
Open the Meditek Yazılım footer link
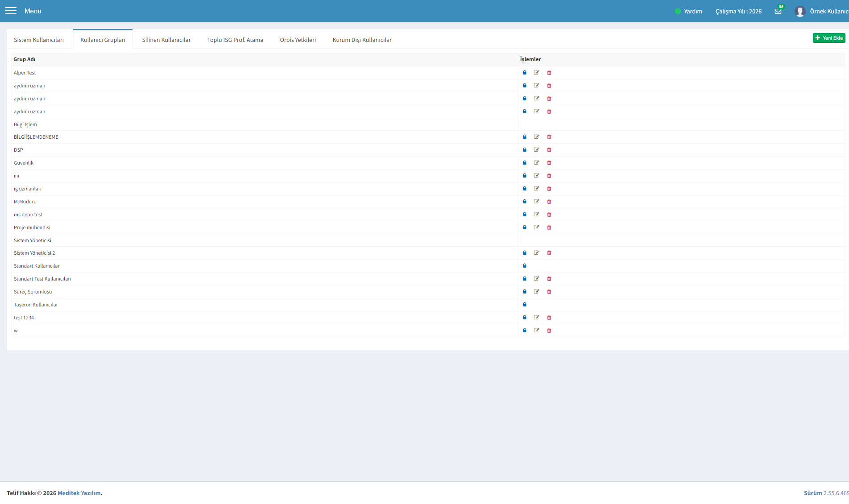[79, 493]
